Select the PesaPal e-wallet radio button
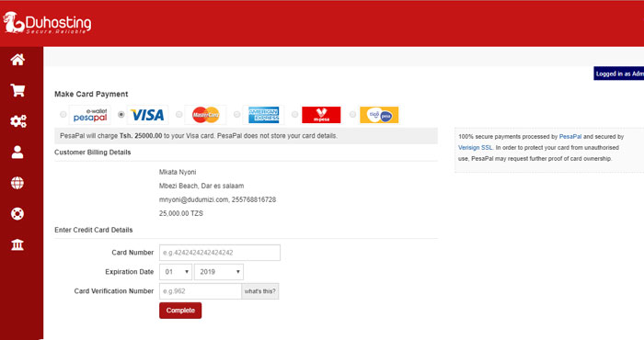 pyautogui.click(x=63, y=115)
